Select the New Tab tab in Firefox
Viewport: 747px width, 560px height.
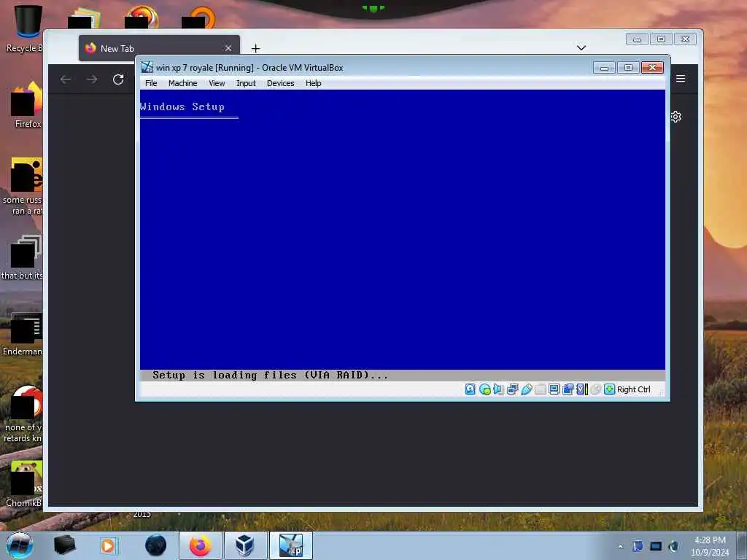[159, 48]
